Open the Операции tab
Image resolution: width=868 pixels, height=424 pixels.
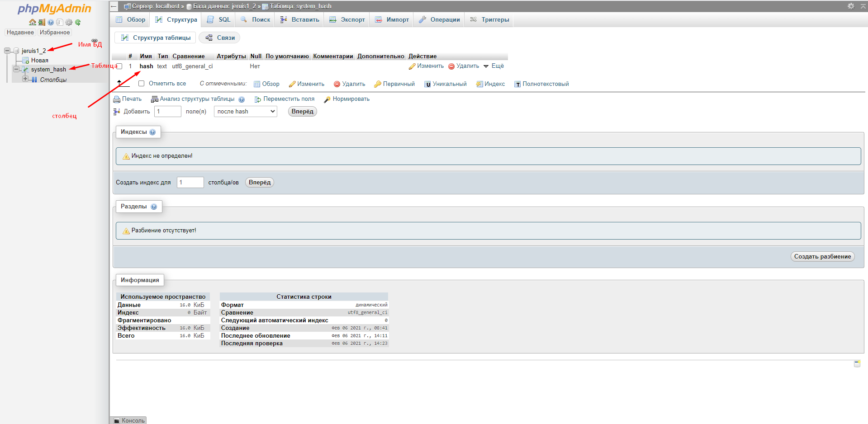(439, 19)
